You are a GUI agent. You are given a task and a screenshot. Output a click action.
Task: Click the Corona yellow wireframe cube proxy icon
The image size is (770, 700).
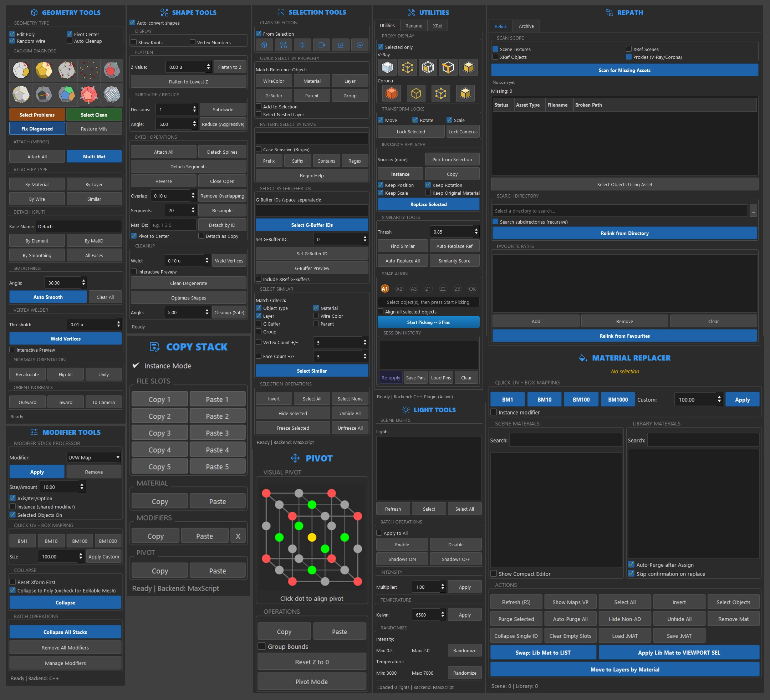click(416, 93)
